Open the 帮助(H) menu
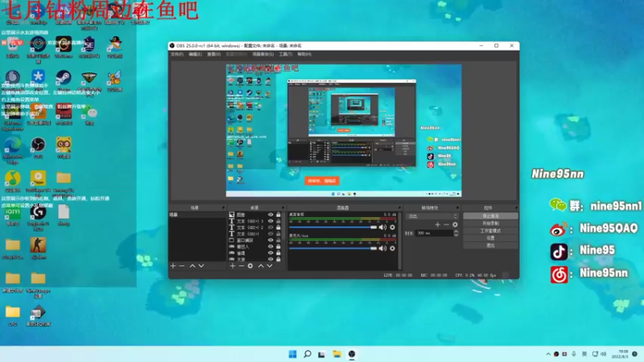644x362 pixels. [x=304, y=54]
